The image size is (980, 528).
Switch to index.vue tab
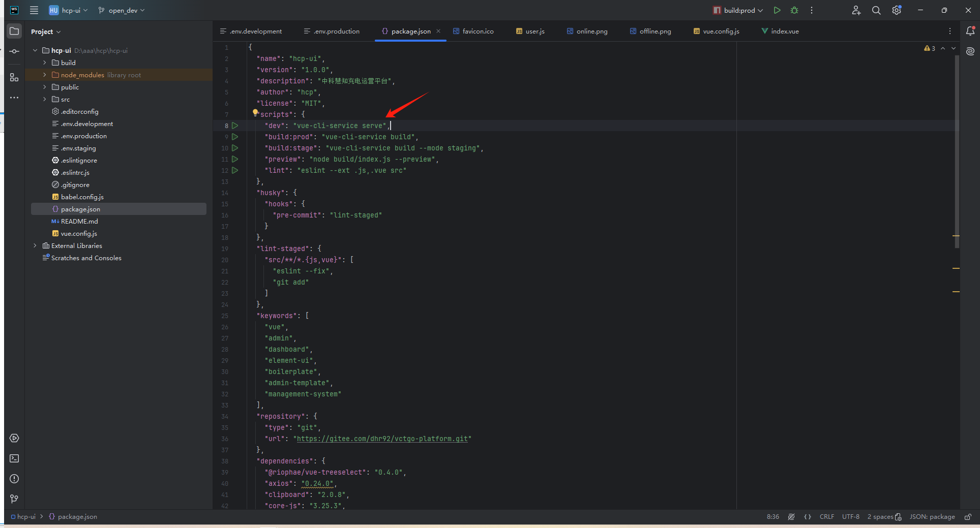(x=780, y=31)
